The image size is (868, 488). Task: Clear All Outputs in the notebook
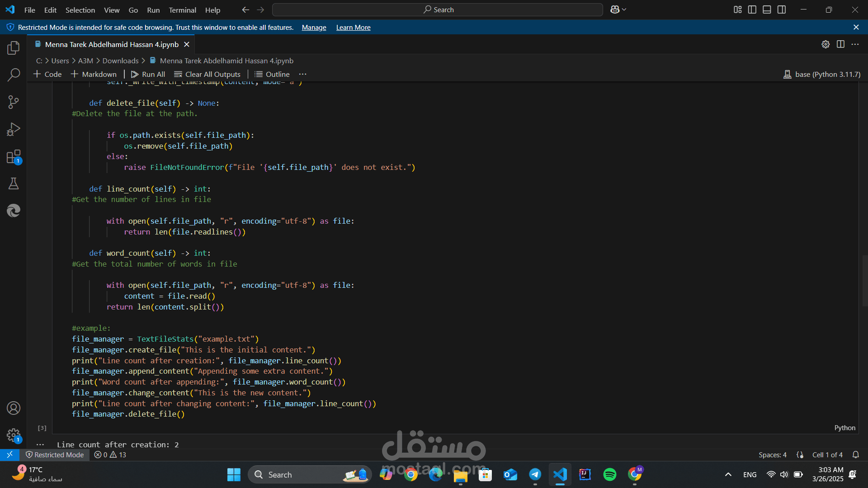(x=208, y=74)
